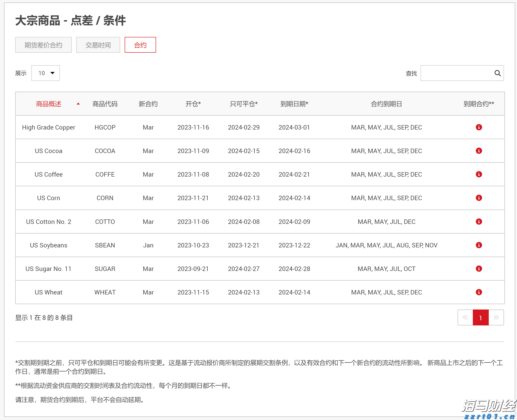Open the 展示 entries count dropdown
The image size is (517, 420).
pos(46,73)
